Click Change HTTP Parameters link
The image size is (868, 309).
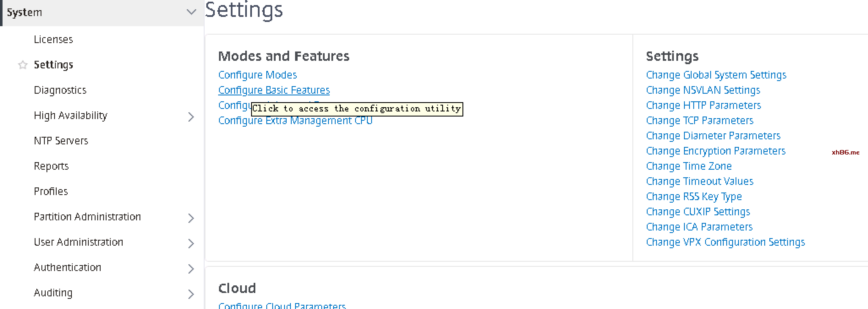(704, 105)
